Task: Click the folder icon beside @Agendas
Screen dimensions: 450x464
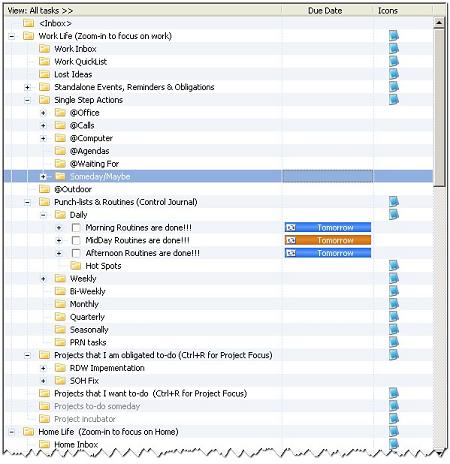Action: [x=60, y=151]
